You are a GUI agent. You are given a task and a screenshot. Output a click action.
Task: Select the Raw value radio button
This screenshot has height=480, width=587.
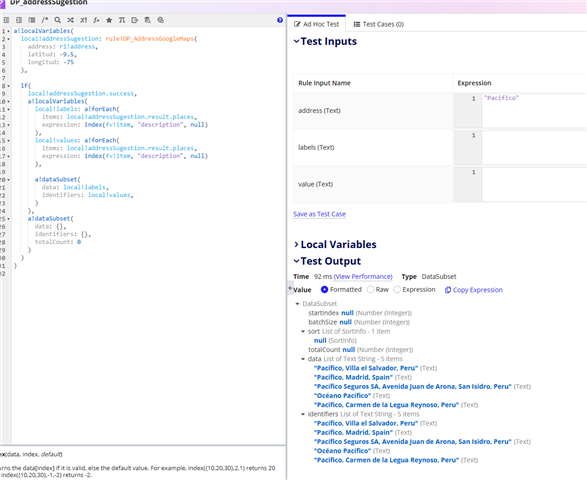click(370, 289)
